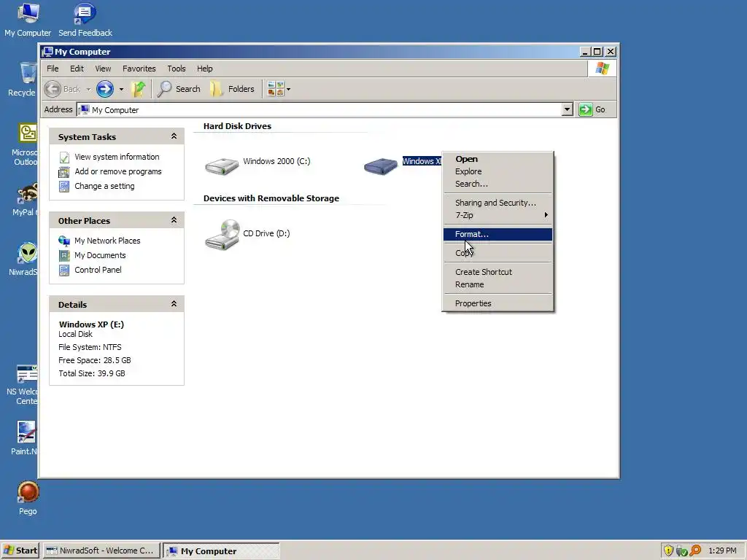747x560 pixels.
Task: Open the Address bar dropdown arrow
Action: (x=567, y=109)
